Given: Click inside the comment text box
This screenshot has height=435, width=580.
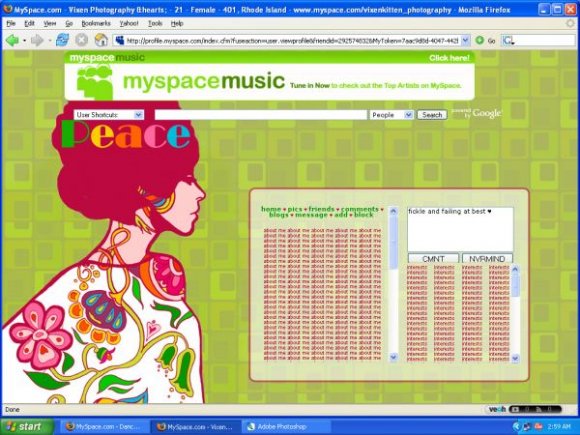Looking at the screenshot, I should [x=460, y=229].
